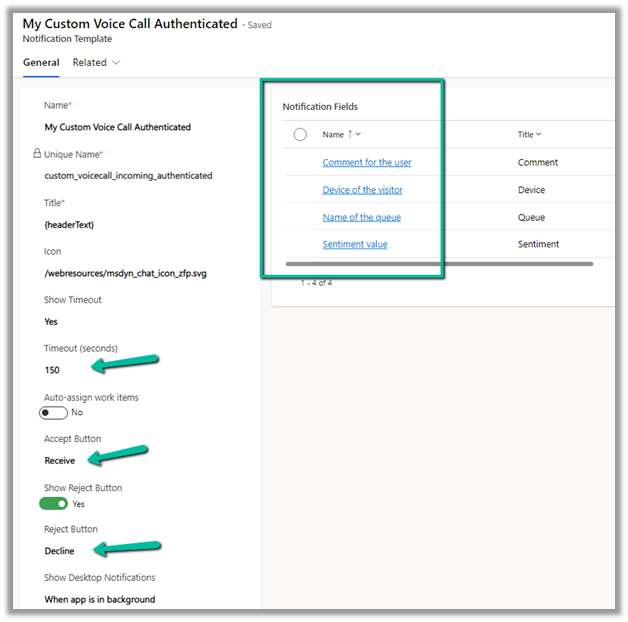Toggle the Auto-assign work items switch
This screenshot has width=628, height=622.
tap(53, 413)
